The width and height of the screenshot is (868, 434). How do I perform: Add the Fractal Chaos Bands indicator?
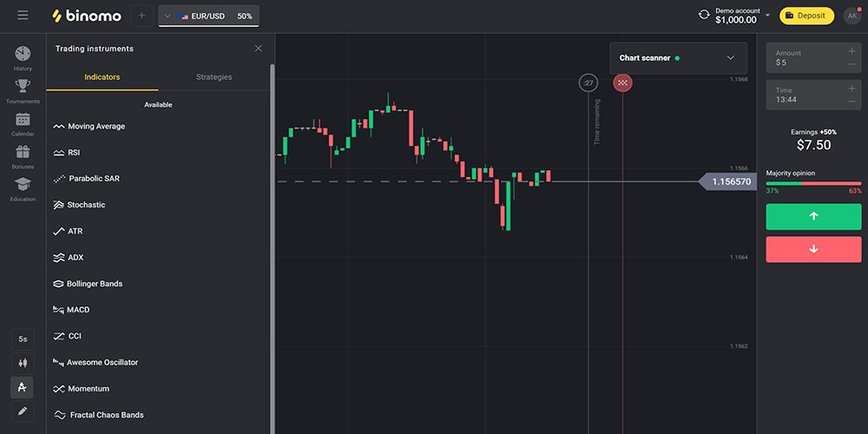(x=158, y=415)
